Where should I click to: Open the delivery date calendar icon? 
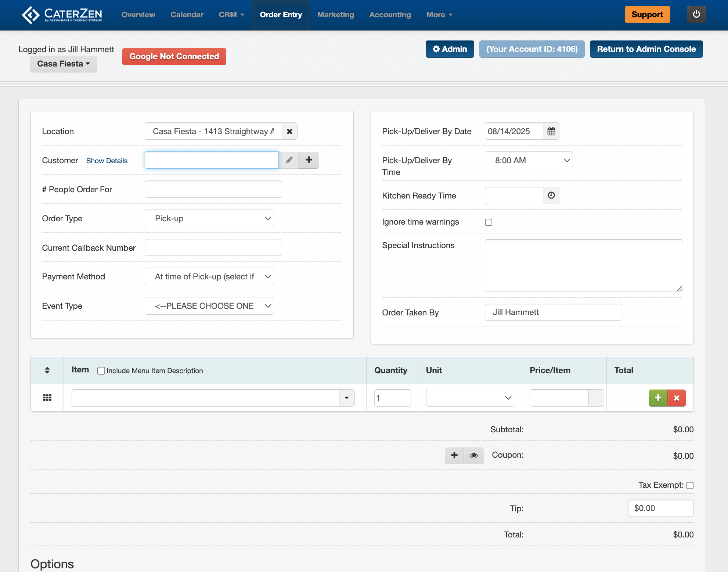click(551, 131)
